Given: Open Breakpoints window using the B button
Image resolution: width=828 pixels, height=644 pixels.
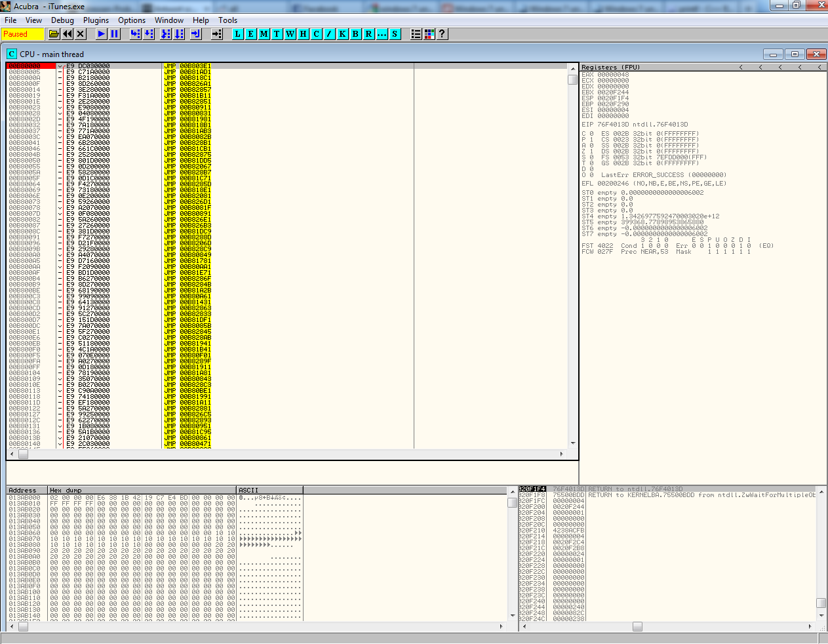Looking at the screenshot, I should pyautogui.click(x=356, y=34).
